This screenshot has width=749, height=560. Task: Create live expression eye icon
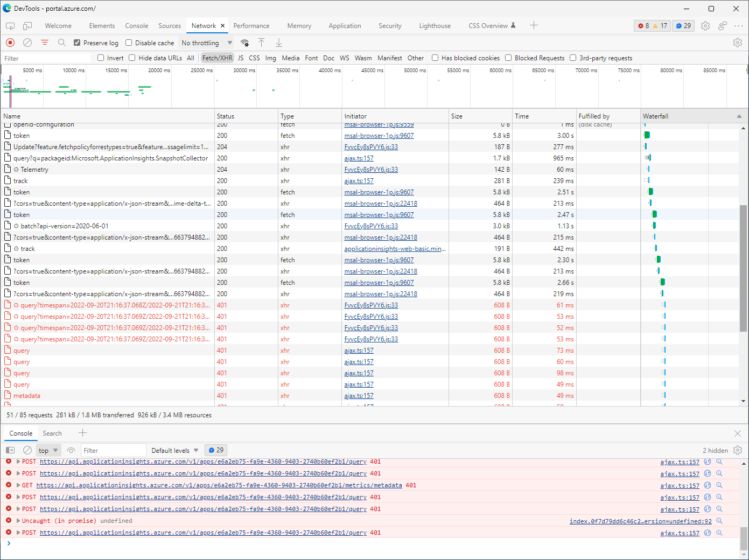tap(71, 450)
